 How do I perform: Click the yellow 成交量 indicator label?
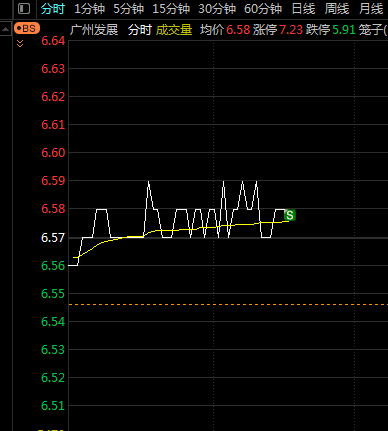point(174,30)
